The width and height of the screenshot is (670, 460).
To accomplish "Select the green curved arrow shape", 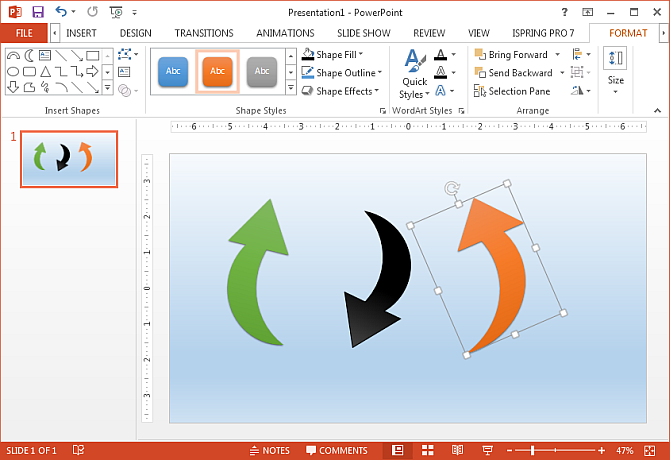I will (258, 272).
